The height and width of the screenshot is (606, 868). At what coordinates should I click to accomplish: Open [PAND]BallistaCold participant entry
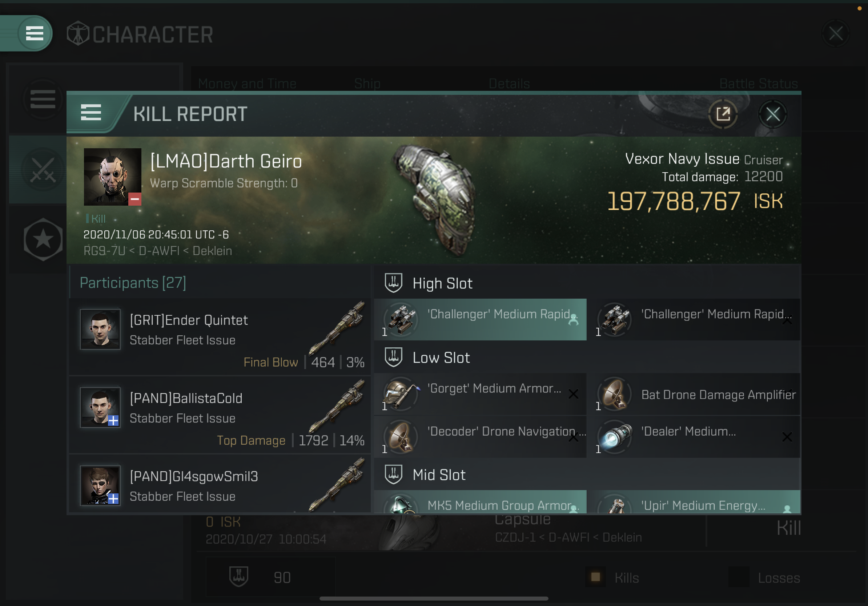click(x=220, y=415)
